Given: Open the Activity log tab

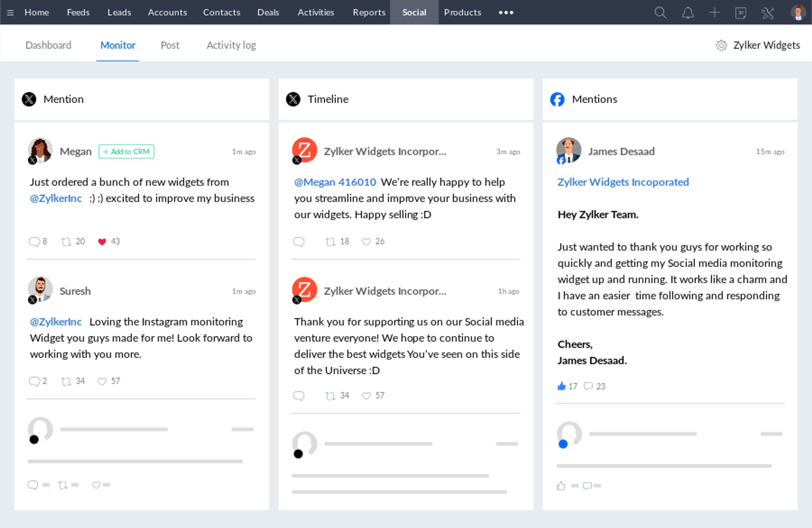Looking at the screenshot, I should point(231,45).
